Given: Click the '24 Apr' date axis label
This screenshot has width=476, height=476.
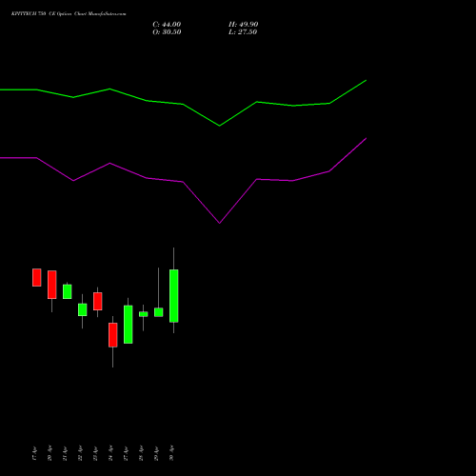Looking at the screenshot, I should 110,453.
